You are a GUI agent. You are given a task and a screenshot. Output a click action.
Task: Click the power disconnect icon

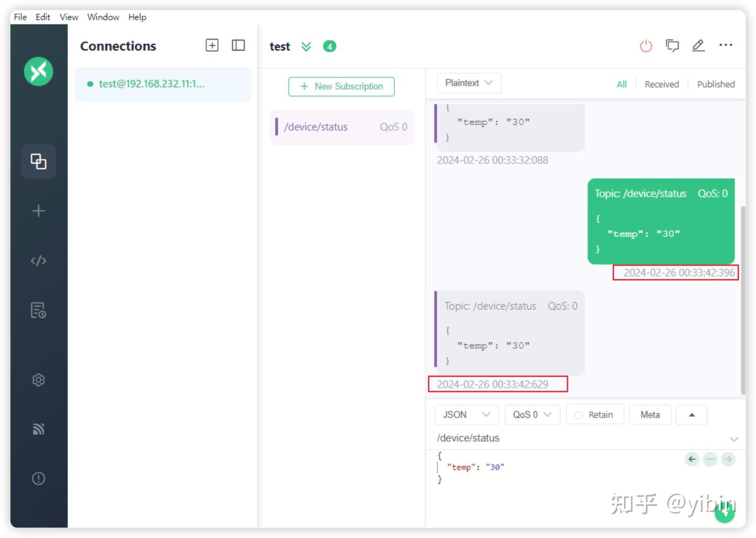[646, 46]
